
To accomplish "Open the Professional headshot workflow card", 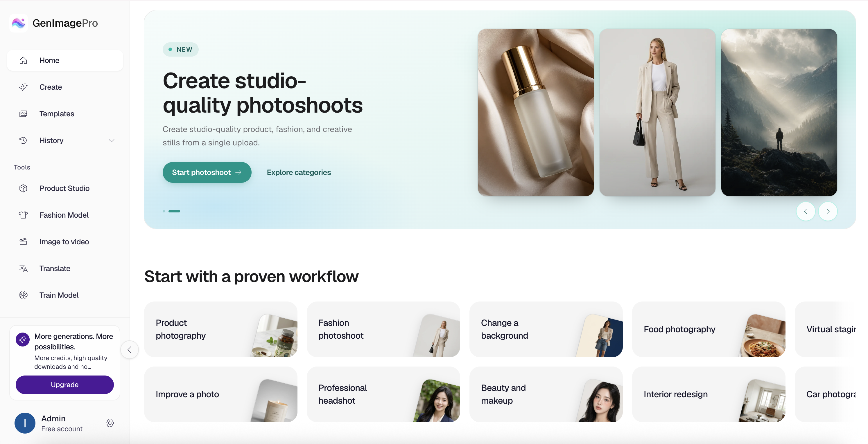I will (383, 394).
